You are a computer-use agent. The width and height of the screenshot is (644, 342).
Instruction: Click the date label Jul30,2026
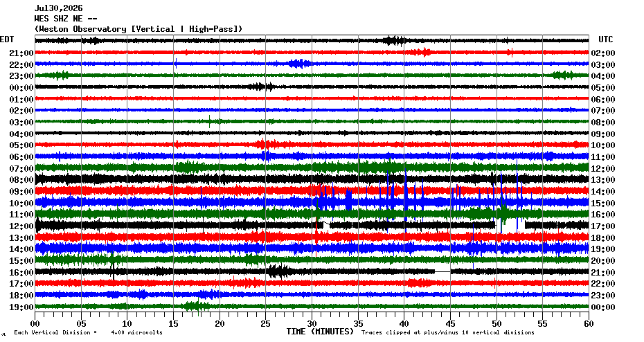pos(58,8)
